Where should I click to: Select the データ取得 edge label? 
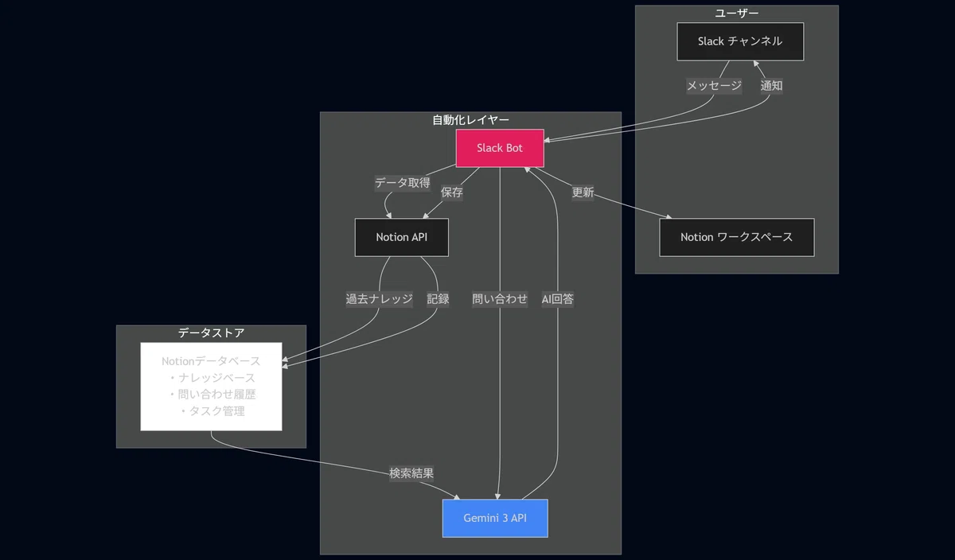coord(403,183)
